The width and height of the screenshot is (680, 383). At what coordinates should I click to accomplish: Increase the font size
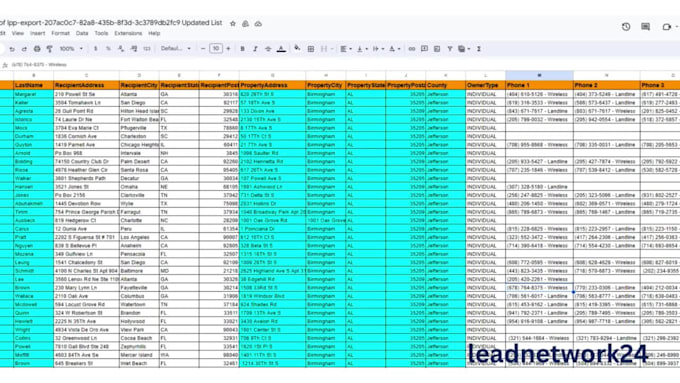pyautogui.click(x=229, y=49)
